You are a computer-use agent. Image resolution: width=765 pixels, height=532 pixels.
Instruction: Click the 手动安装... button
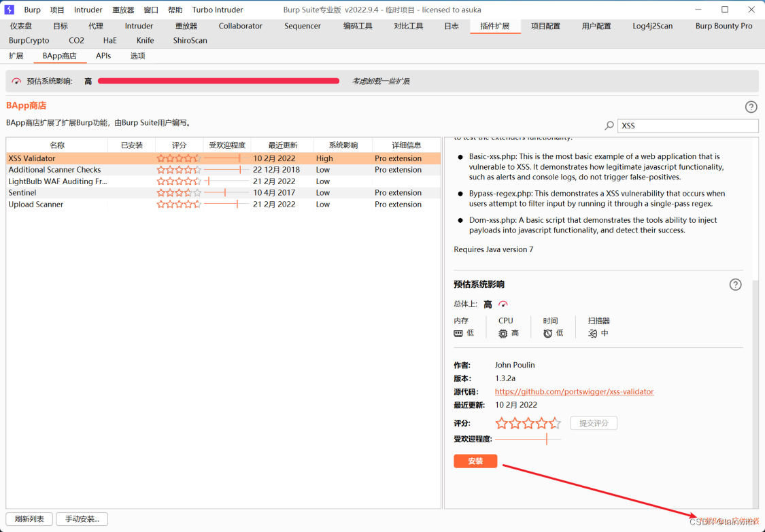82,519
